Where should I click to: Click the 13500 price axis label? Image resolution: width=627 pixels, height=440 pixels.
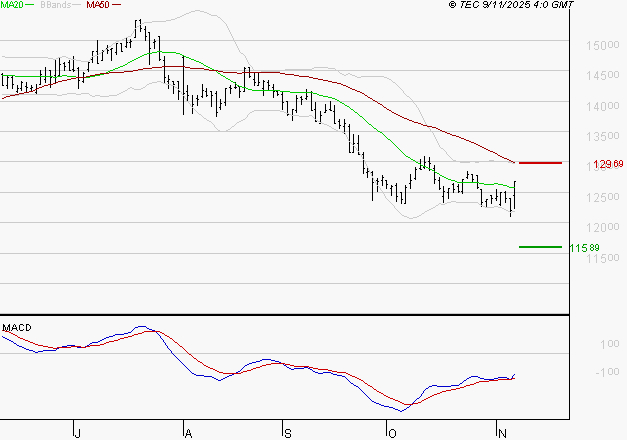(x=603, y=136)
